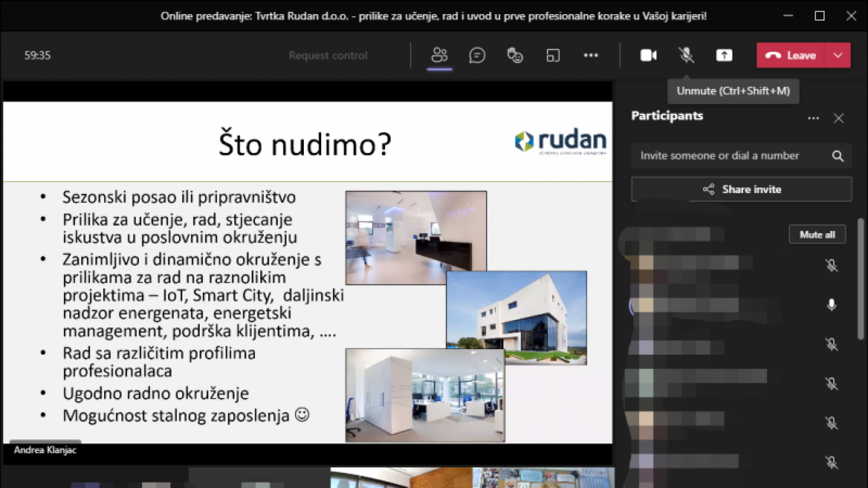Click the Share invite button

pyautogui.click(x=741, y=189)
